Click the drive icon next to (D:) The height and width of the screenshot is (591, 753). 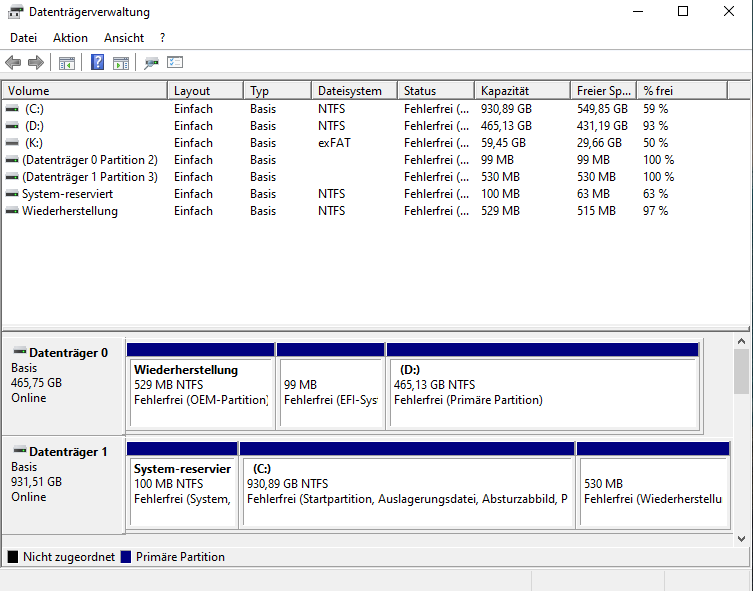(12, 126)
